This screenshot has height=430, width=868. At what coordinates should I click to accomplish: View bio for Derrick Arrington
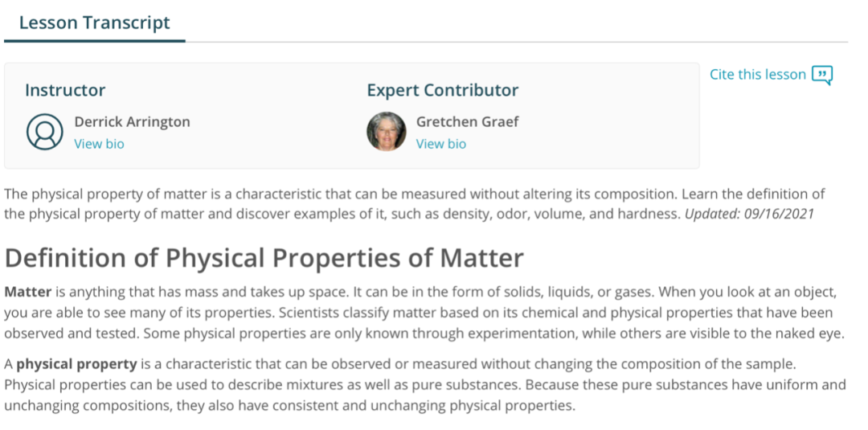99,144
